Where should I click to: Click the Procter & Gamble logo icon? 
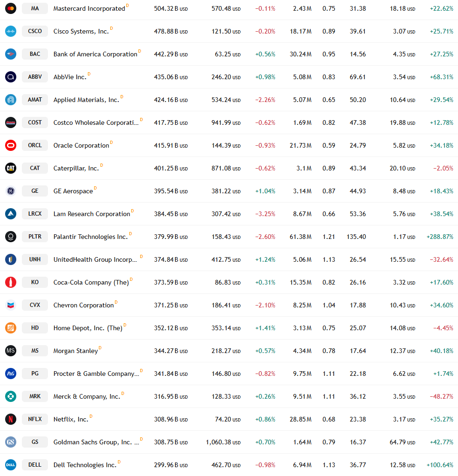11,374
